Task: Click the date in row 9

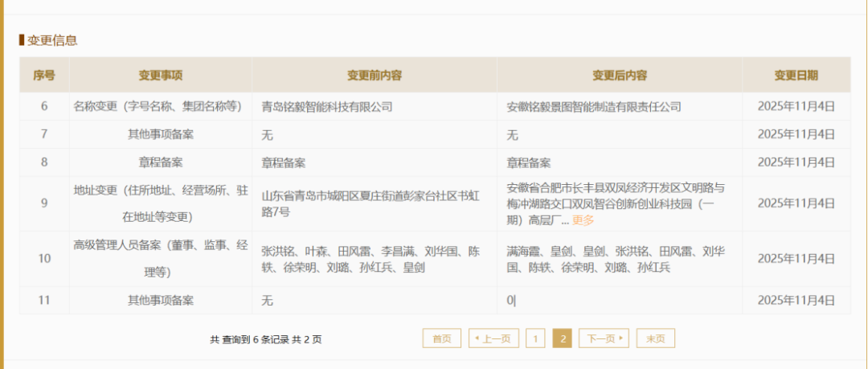Action: 796,203
